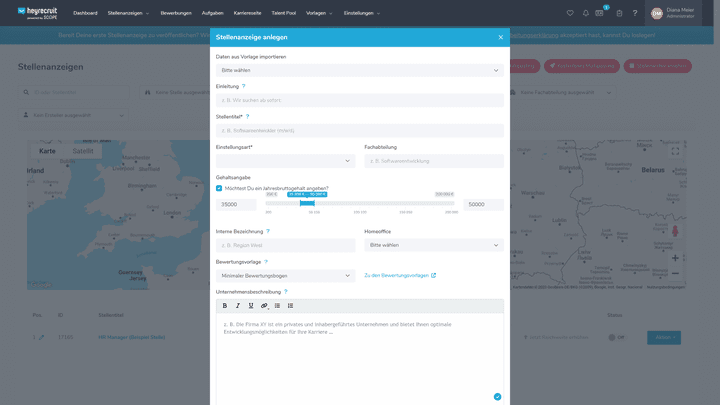
Task: Close the Stellenanzeige anlegen dialog
Action: tap(500, 37)
